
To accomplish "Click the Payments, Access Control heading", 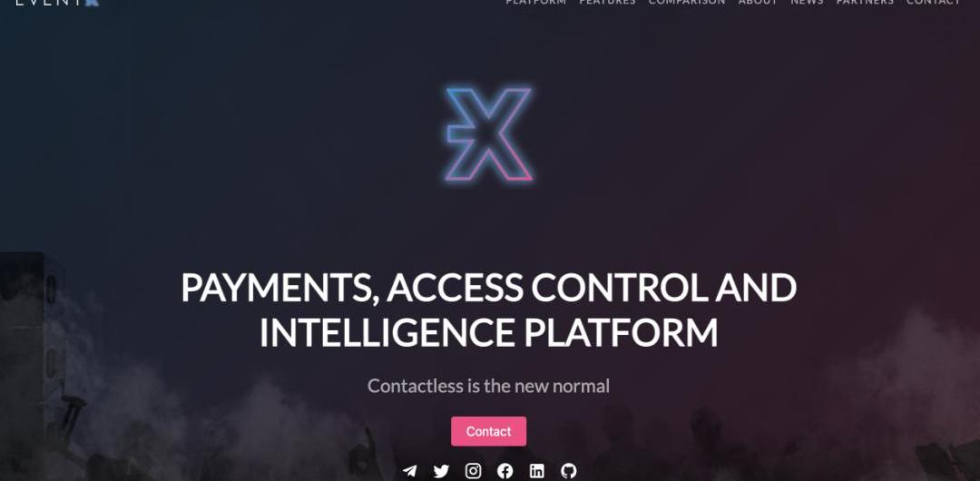I will (x=489, y=288).
